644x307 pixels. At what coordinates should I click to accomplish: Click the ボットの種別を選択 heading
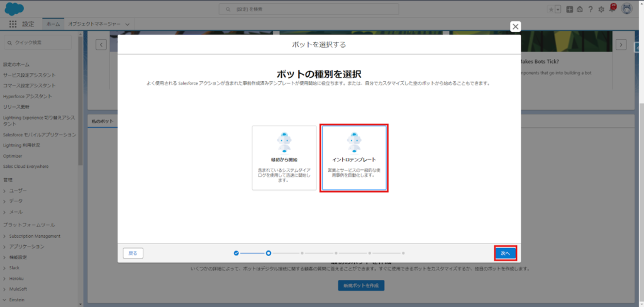(319, 74)
